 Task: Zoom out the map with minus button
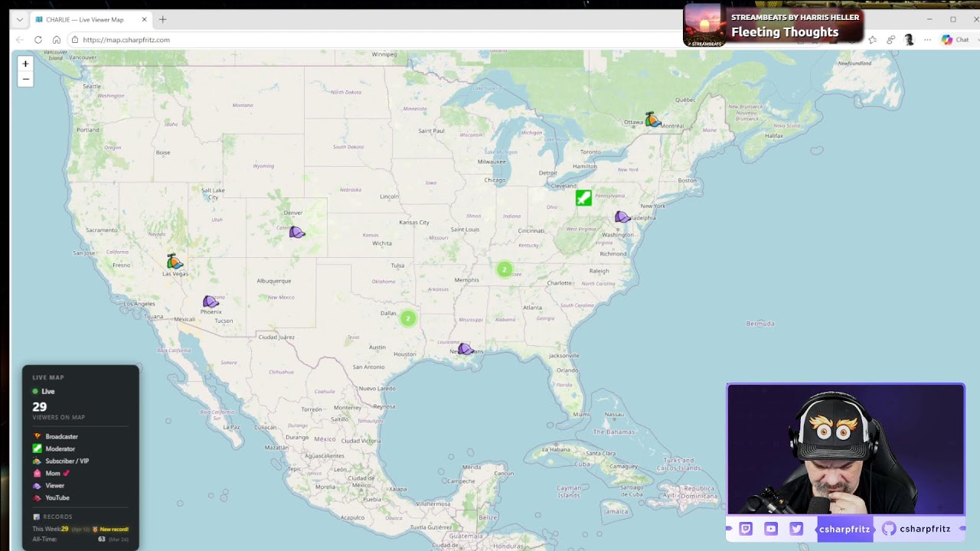click(x=25, y=79)
